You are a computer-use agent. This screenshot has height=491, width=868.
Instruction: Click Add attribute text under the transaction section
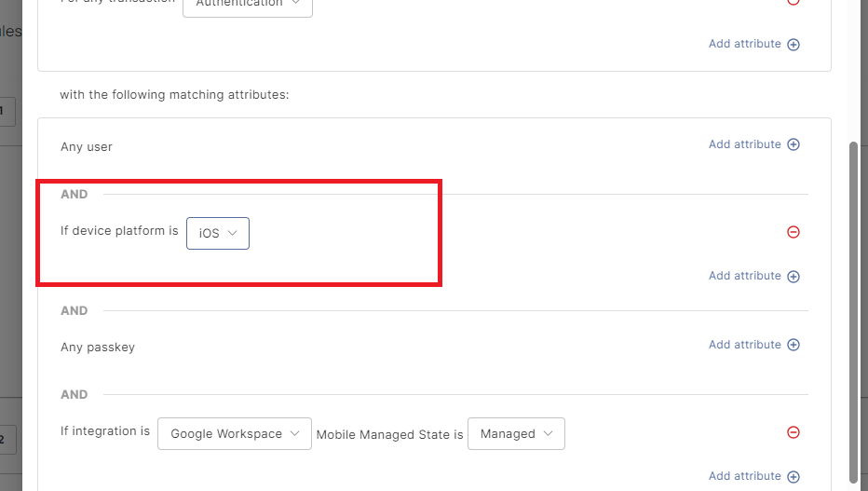click(744, 44)
